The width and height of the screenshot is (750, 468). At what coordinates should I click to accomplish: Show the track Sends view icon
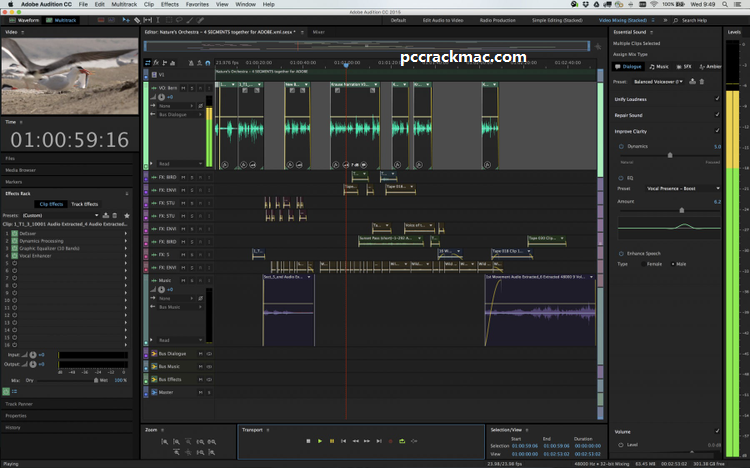point(165,63)
